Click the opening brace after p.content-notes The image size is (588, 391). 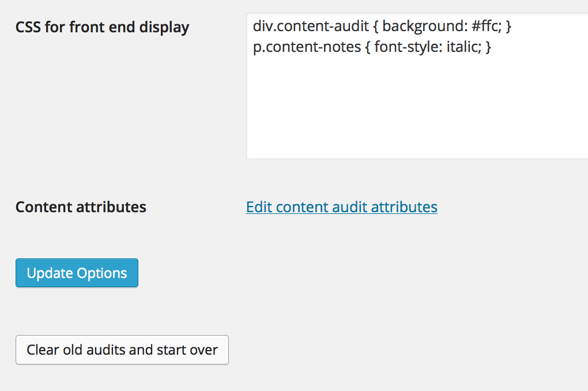[368, 47]
